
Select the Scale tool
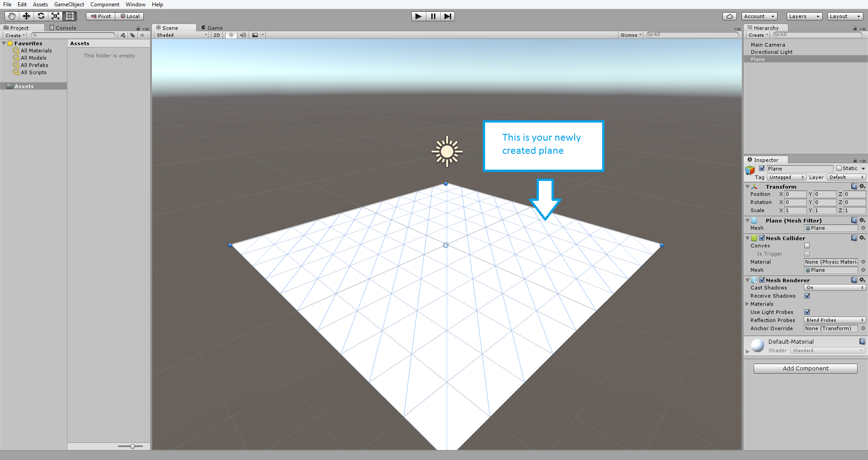[x=55, y=16]
